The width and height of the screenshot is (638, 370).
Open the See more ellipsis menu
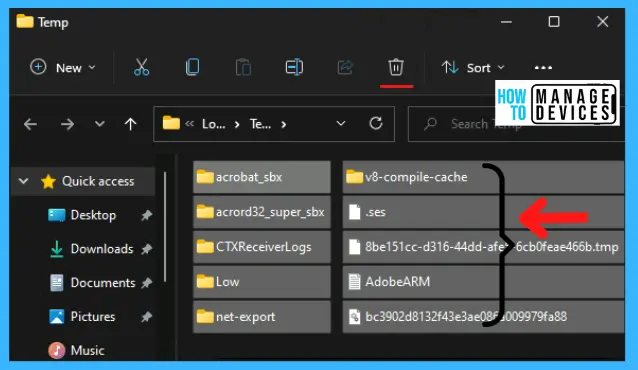point(543,68)
